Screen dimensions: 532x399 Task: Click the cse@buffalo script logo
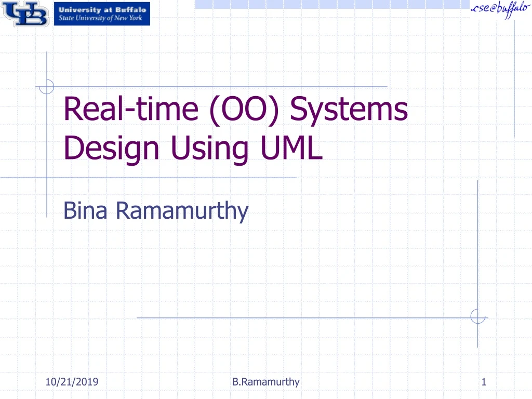(498, 9)
